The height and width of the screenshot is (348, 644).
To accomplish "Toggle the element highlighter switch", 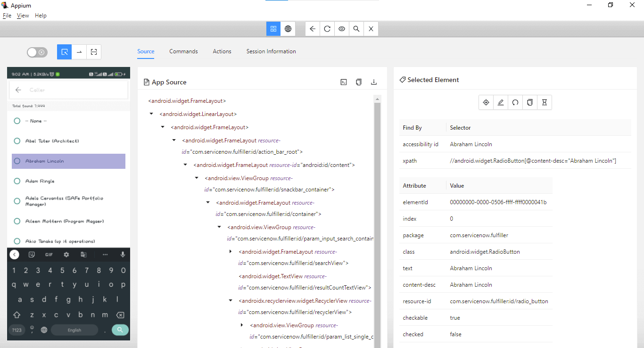I will click(37, 52).
